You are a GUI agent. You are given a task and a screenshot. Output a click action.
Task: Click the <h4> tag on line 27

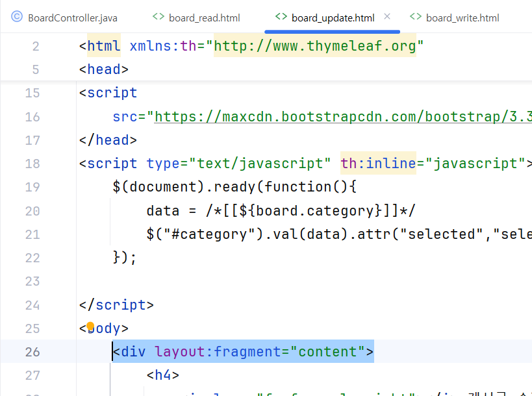click(163, 375)
